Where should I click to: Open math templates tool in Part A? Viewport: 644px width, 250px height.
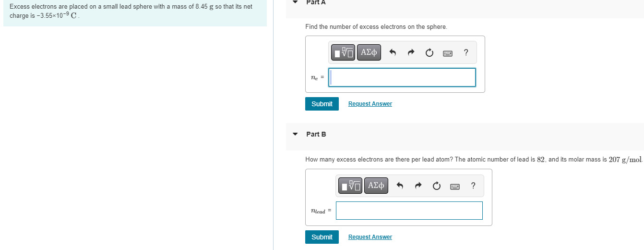[344, 52]
